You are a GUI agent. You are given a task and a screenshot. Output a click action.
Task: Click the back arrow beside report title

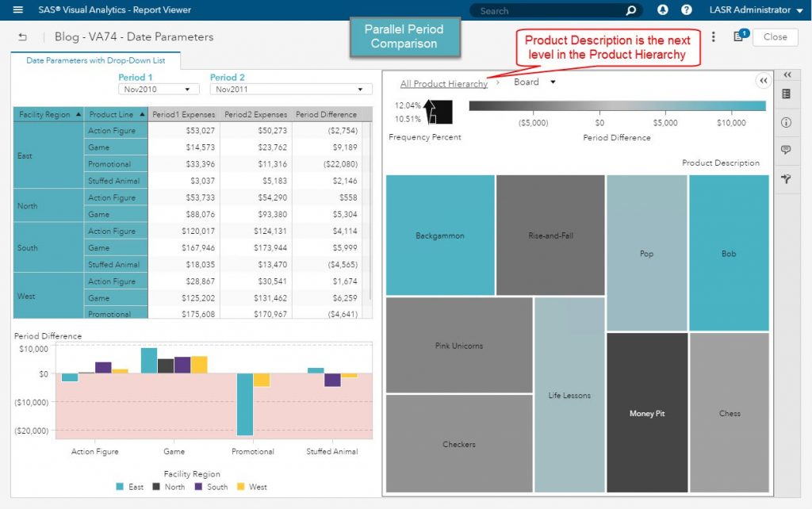22,37
